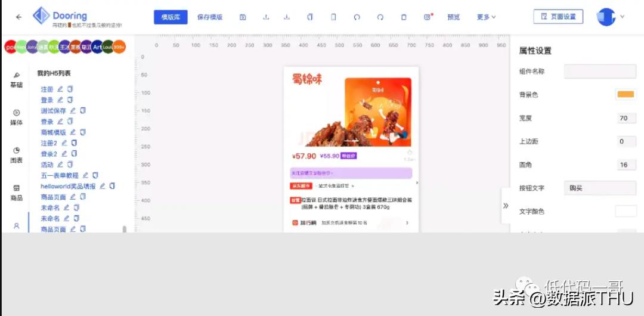Click the purple coupon banner on canvas
644x316 pixels.
[x=351, y=173]
